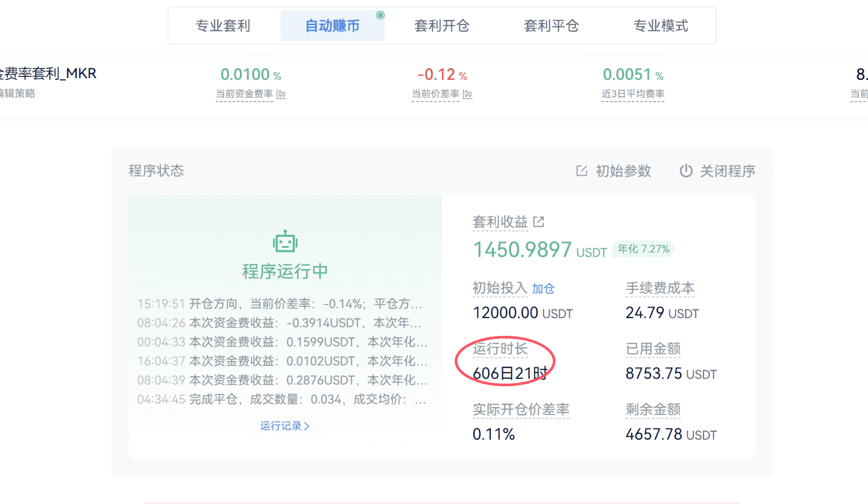Image resolution: width=868 pixels, height=504 pixels.
Task: Click the 剩余金额 label
Action: (653, 409)
